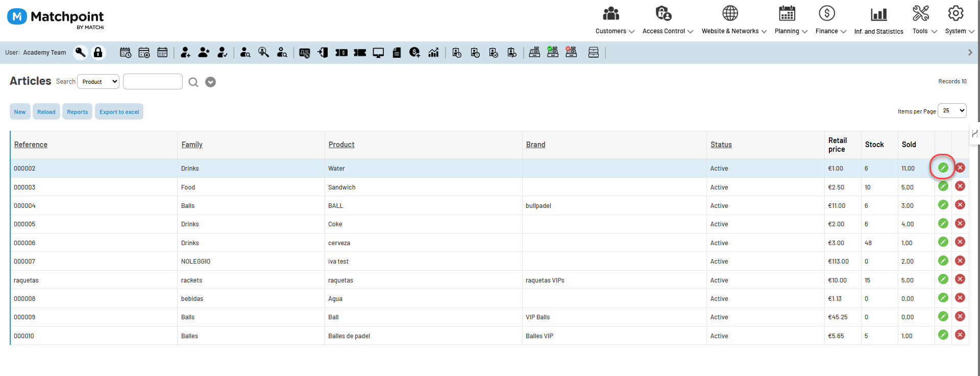Image resolution: width=980 pixels, height=376 pixels.
Task: Click the key icon beside Academy Team
Action: pyautogui.click(x=80, y=52)
